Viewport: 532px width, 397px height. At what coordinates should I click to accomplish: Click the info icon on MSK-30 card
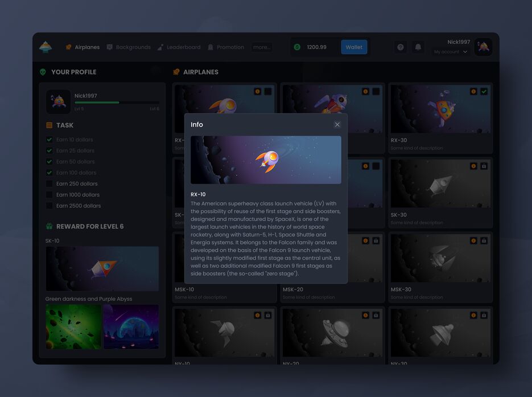[473, 241]
